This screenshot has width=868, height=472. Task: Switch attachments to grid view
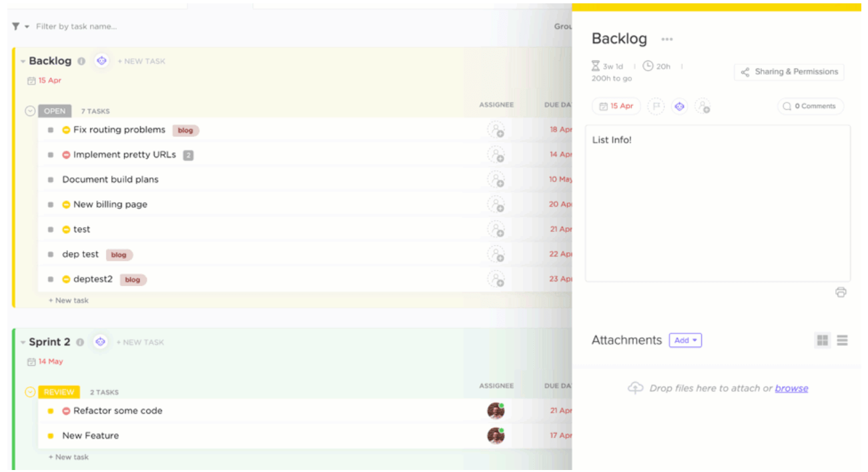pos(823,341)
